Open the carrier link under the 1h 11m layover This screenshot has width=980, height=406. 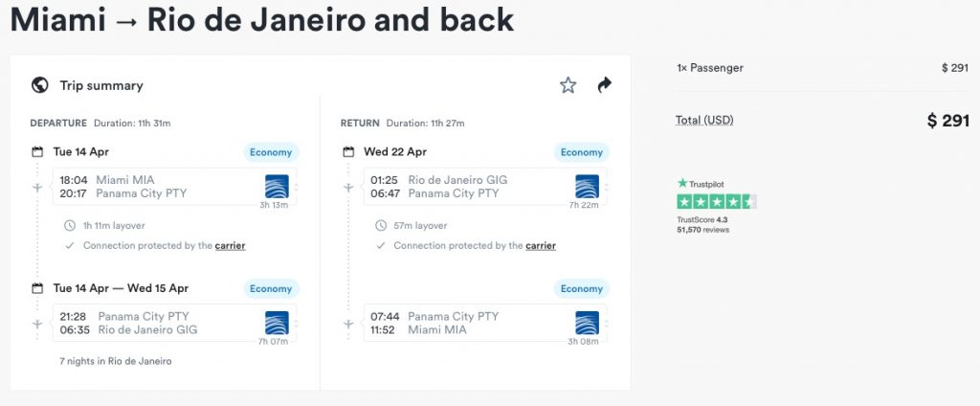tap(230, 246)
